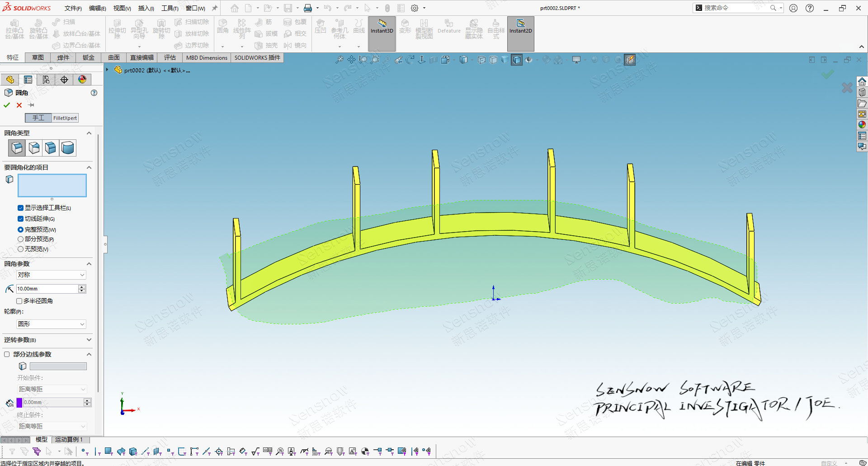Click the green checkmark to accept fillet

[x=7, y=105]
